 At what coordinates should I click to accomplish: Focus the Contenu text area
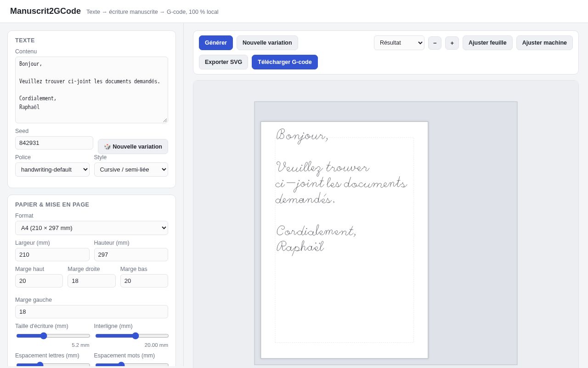[91, 90]
